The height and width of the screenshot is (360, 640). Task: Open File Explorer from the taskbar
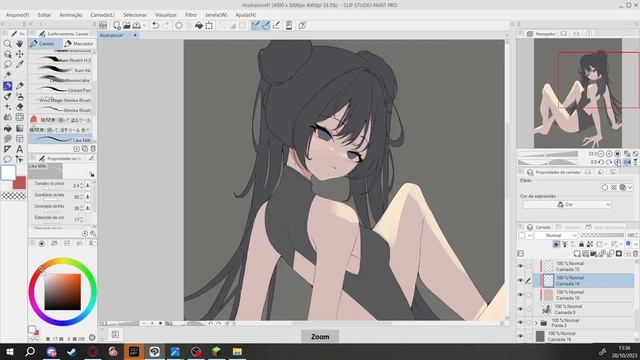coord(237,351)
